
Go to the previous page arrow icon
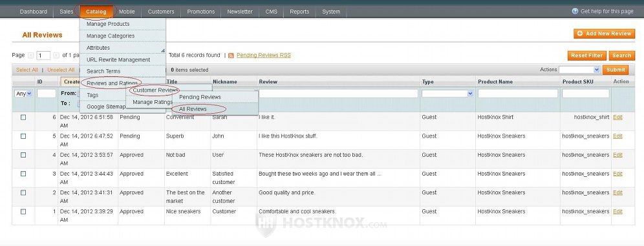tap(31, 55)
